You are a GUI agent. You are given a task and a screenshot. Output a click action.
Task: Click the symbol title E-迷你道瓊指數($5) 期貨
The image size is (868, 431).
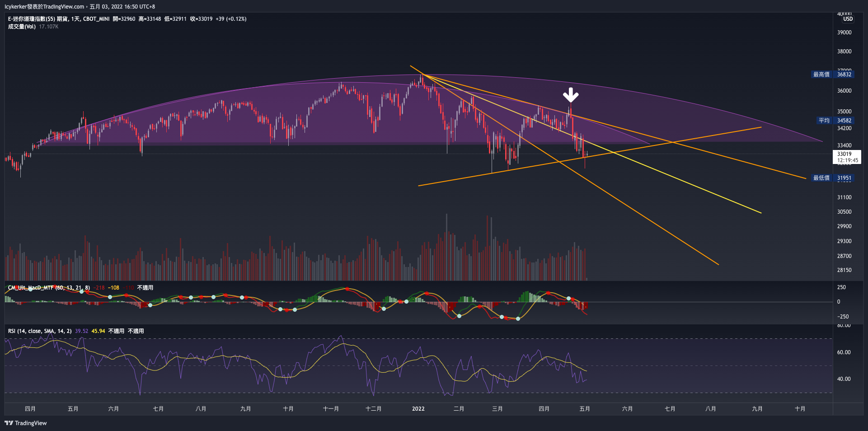(38, 19)
